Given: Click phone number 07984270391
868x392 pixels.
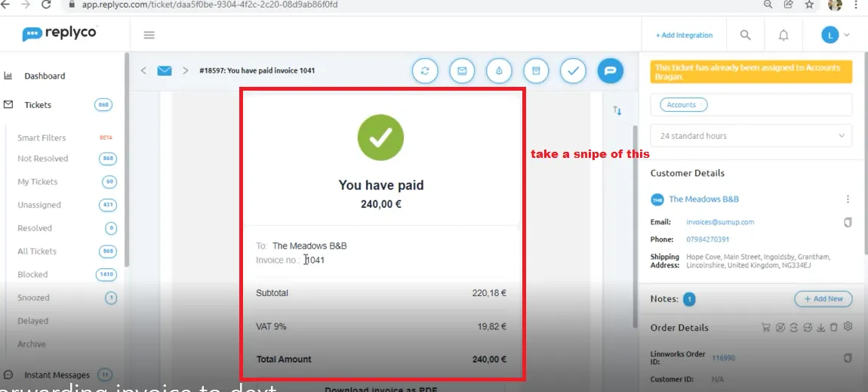Looking at the screenshot, I should [707, 239].
